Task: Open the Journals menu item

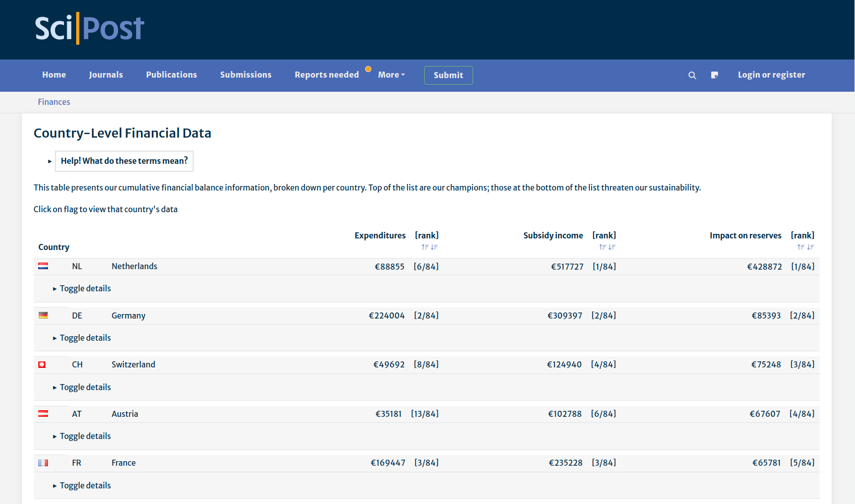Action: click(106, 75)
